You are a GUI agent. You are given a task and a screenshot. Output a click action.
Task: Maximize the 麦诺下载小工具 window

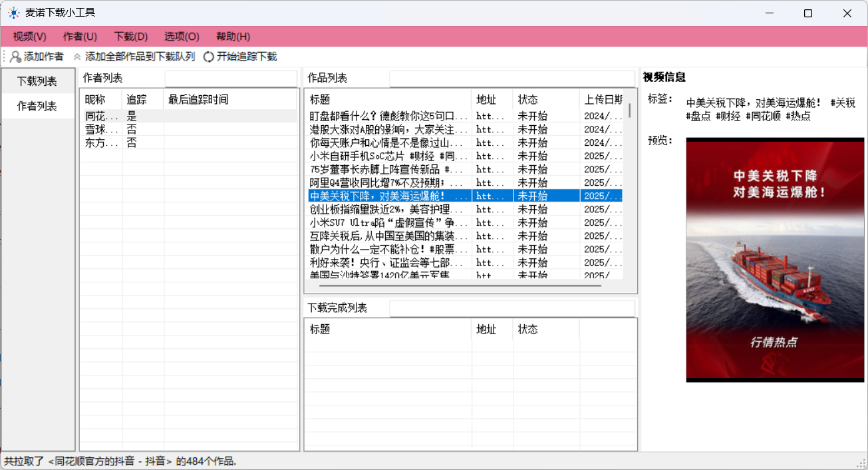[x=808, y=13]
